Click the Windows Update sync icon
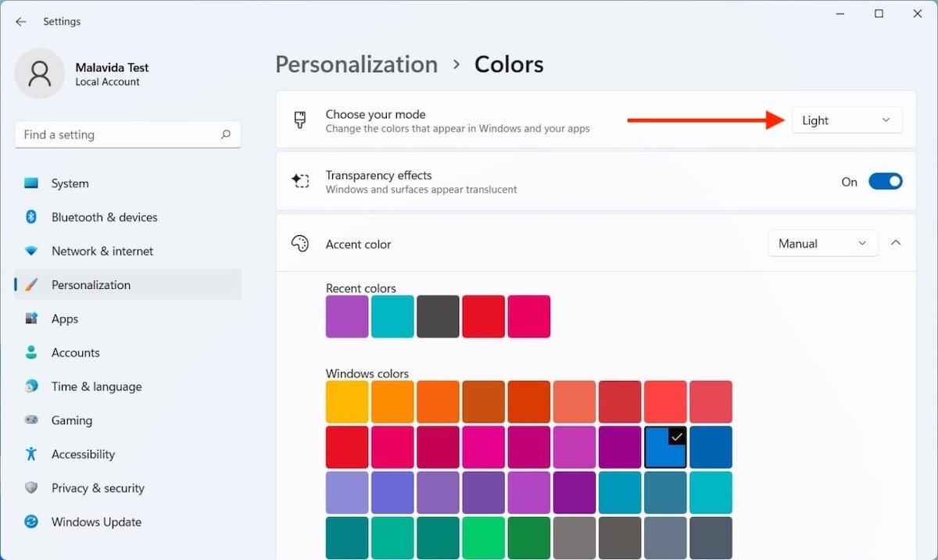Viewport: 938px width, 560px height. click(x=31, y=522)
